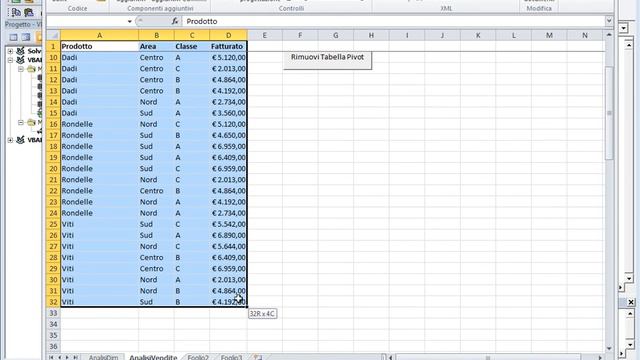Collapse the expanded VBAProject node
Viewport: 640px width, 360px height.
click(x=10, y=60)
